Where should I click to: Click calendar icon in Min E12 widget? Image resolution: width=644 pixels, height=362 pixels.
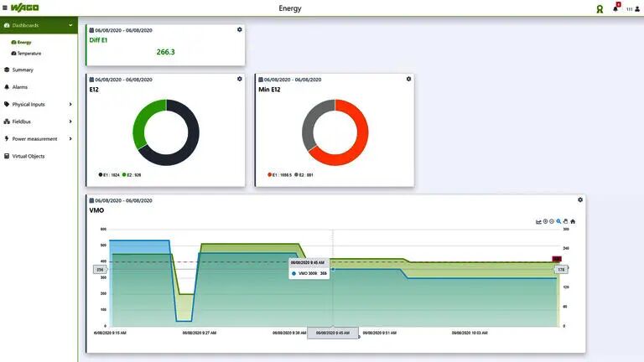[x=261, y=80]
